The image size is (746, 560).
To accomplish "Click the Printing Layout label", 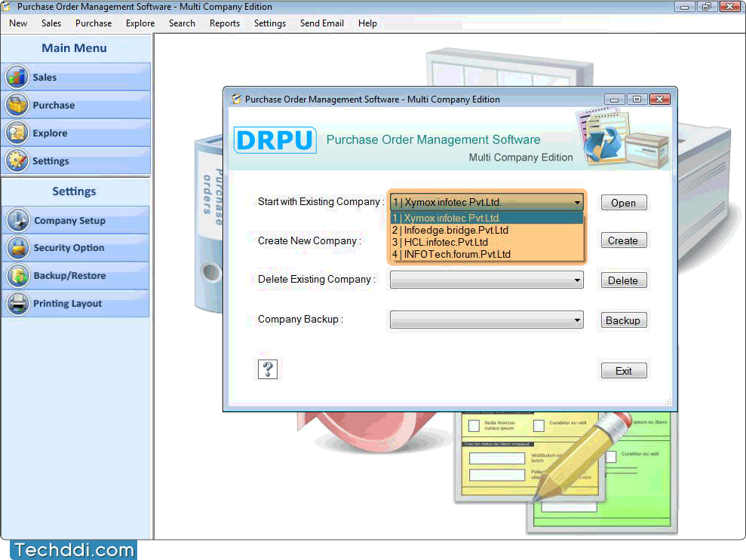I will (68, 304).
